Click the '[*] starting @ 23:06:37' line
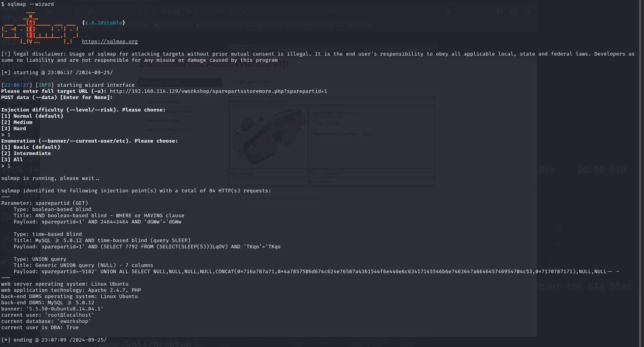The width and height of the screenshot is (644, 347). 57,72
